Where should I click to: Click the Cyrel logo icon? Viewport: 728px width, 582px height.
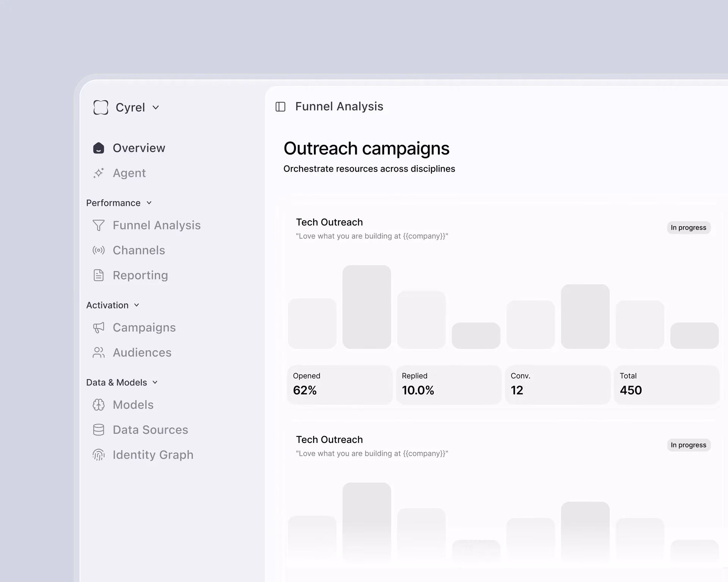(x=101, y=107)
